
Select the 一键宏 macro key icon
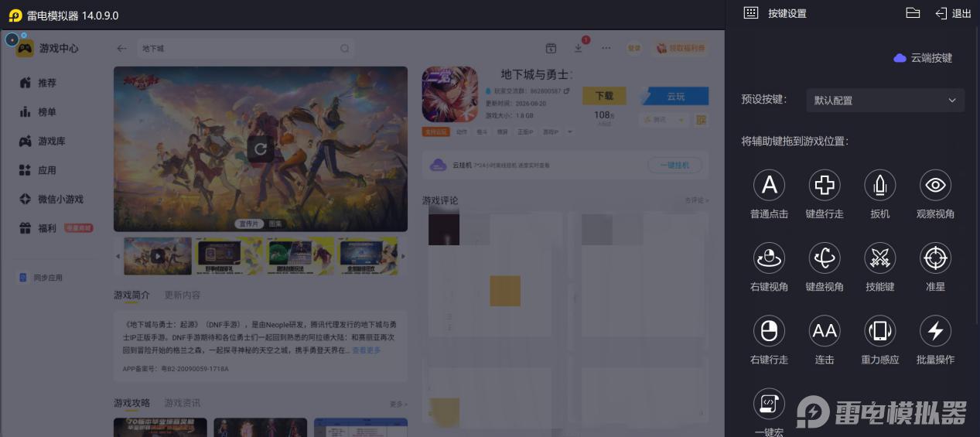[x=769, y=404]
